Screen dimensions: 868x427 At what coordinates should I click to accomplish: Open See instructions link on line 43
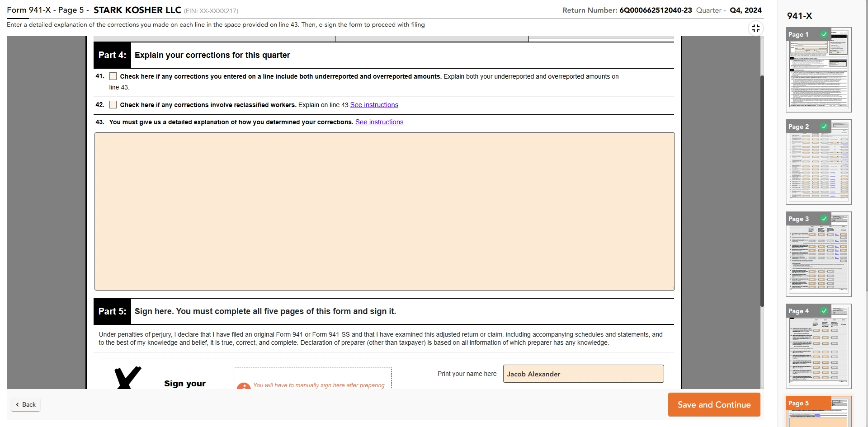379,122
